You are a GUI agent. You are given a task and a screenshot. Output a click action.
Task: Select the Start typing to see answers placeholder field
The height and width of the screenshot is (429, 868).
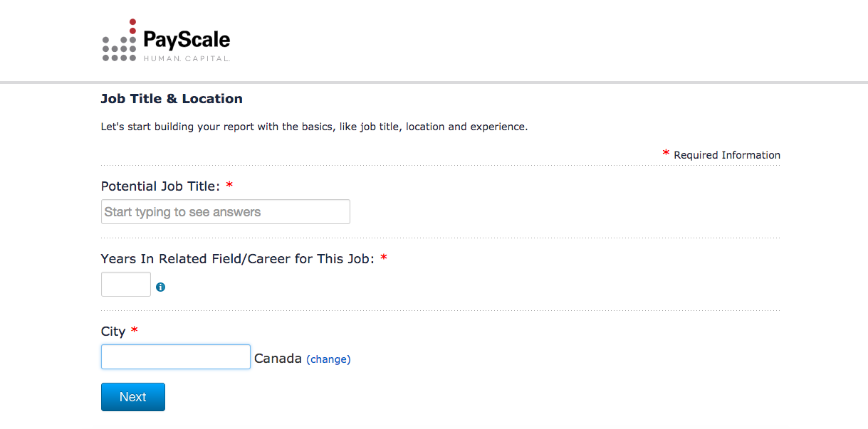tap(225, 211)
